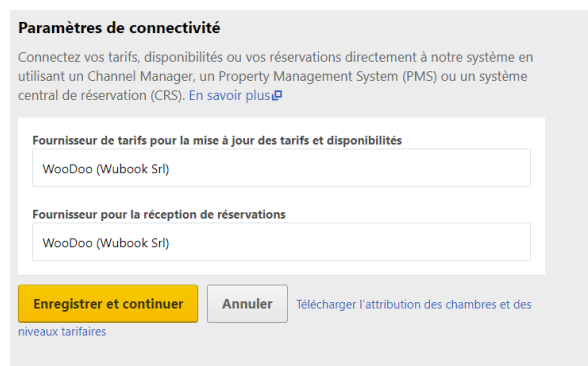Screen dimensions: 588x366
Task: Click the niveaux tarifaires link text
Action: 62,332
